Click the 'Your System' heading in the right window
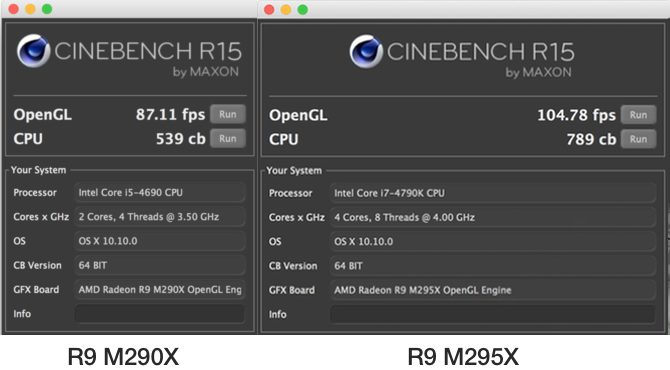 294,170
